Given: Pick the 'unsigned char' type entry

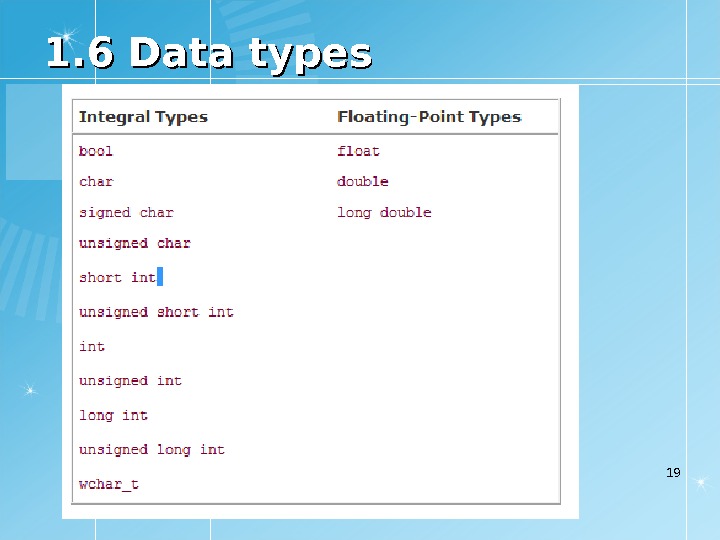Looking at the screenshot, I should (135, 243).
